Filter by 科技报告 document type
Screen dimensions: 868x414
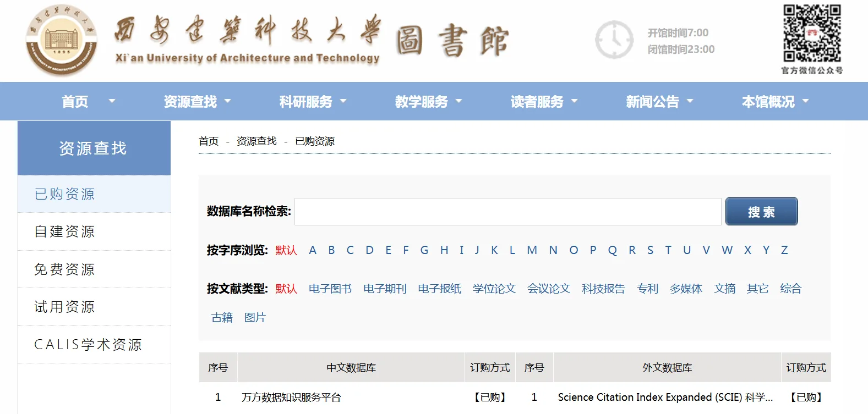603,289
